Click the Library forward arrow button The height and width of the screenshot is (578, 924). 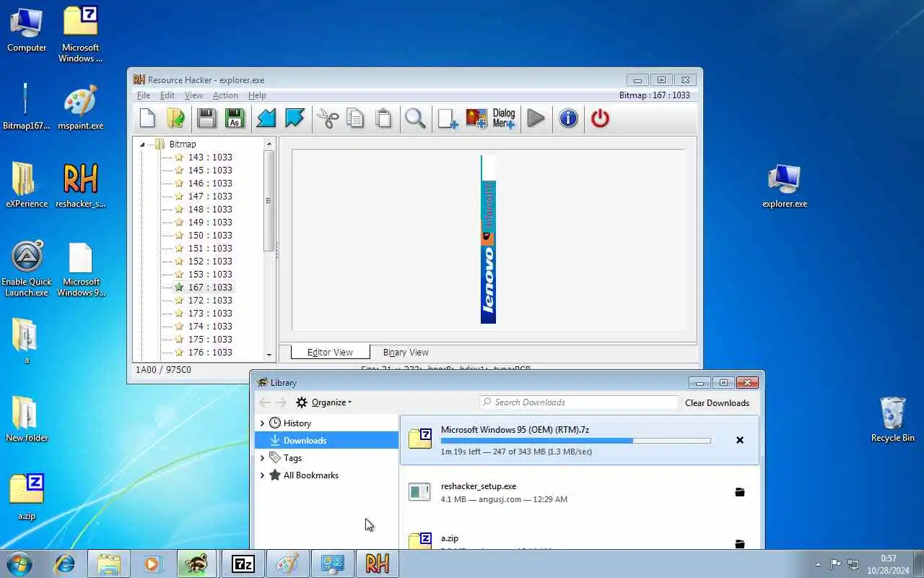point(281,402)
